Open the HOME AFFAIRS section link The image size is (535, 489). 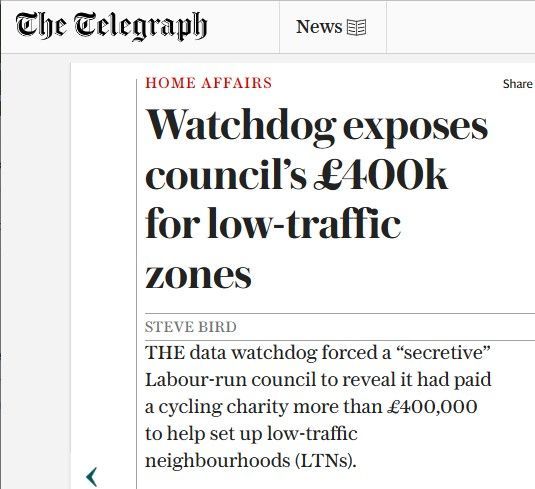208,83
